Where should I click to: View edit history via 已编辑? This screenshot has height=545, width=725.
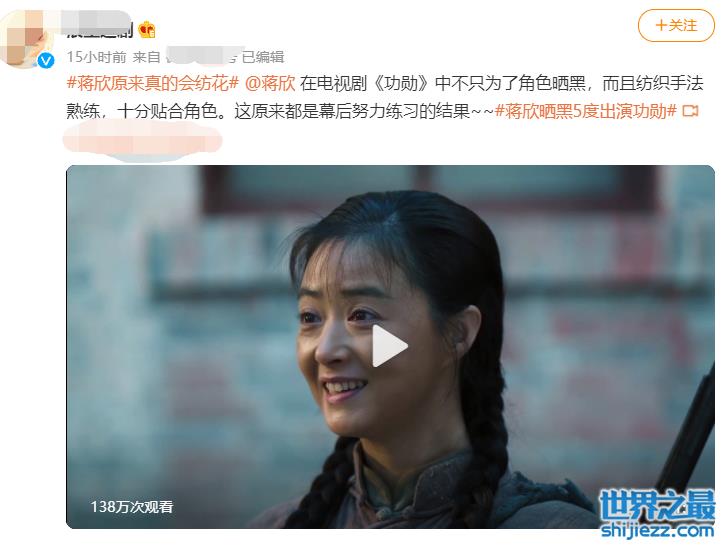(x=263, y=57)
